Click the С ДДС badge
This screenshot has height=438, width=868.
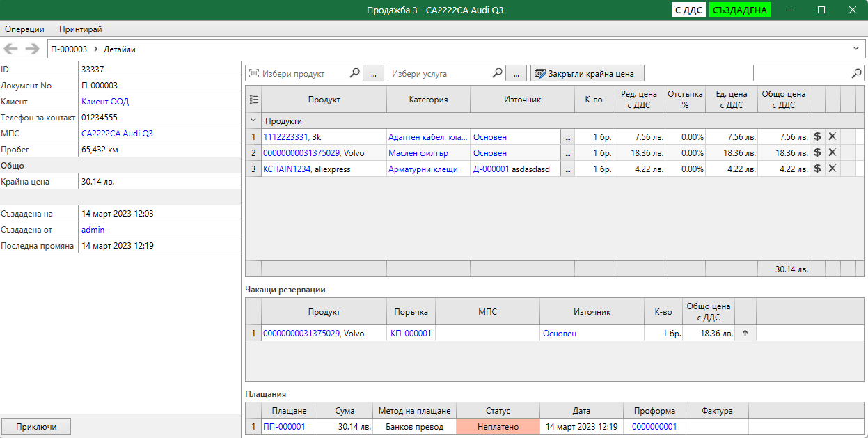(688, 10)
